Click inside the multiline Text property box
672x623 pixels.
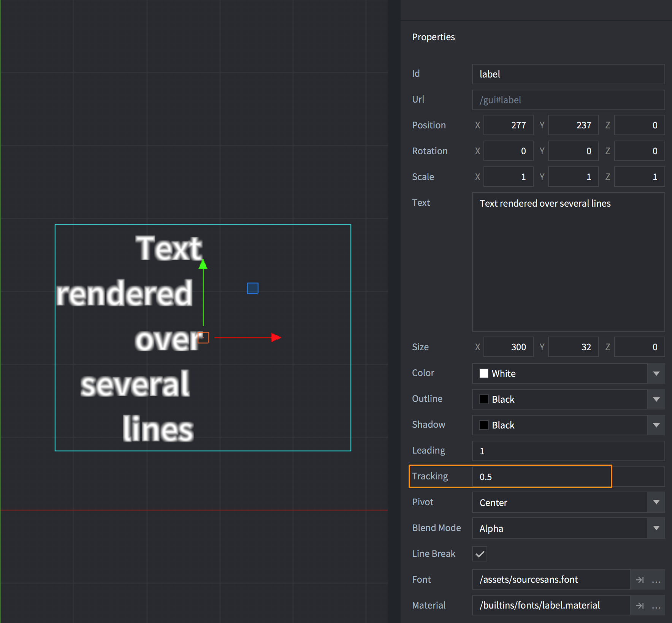coord(568,262)
